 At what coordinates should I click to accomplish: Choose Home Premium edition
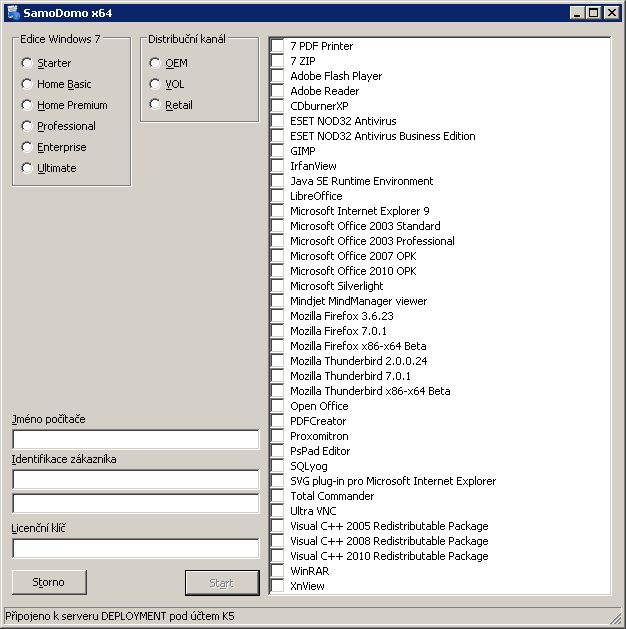click(27, 105)
